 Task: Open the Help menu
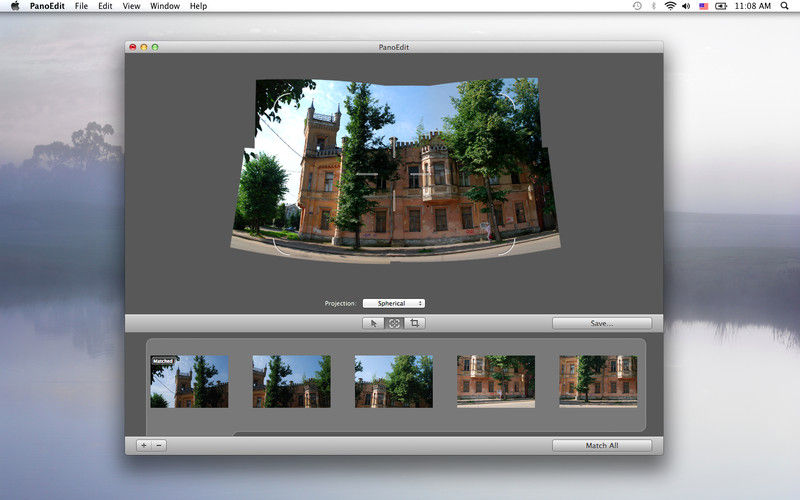pos(198,6)
